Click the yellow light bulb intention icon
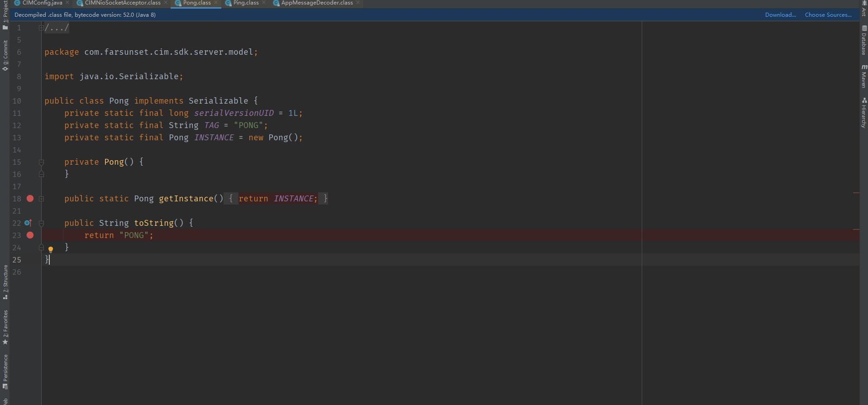The image size is (868, 405). pos(51,249)
